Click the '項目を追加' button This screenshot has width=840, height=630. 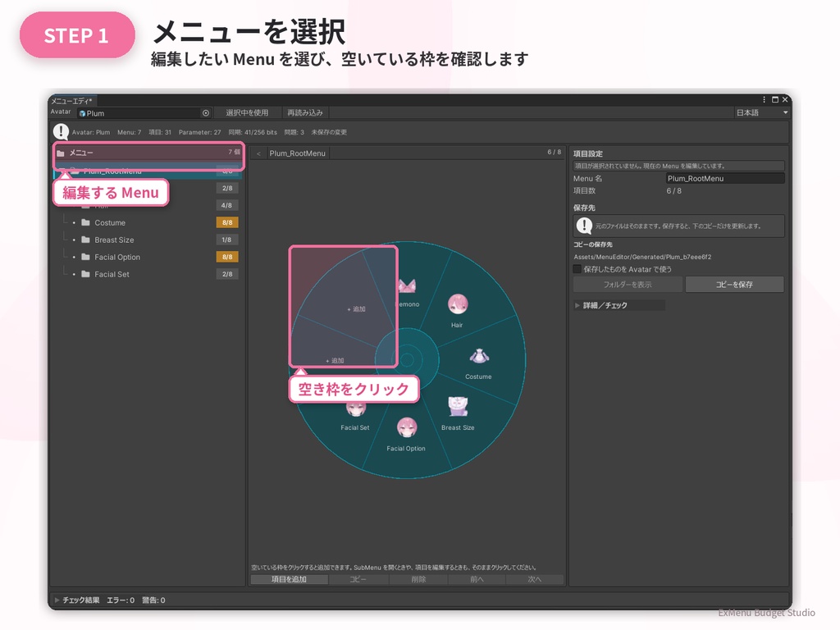(290, 579)
